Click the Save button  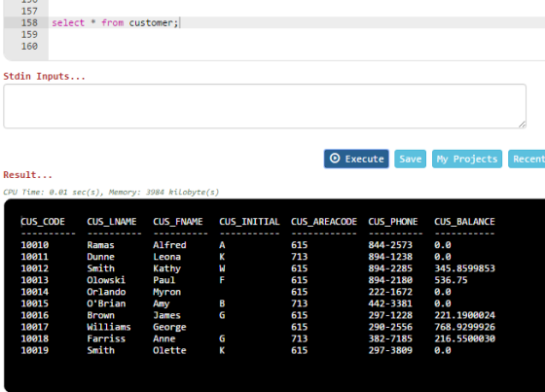coord(410,159)
